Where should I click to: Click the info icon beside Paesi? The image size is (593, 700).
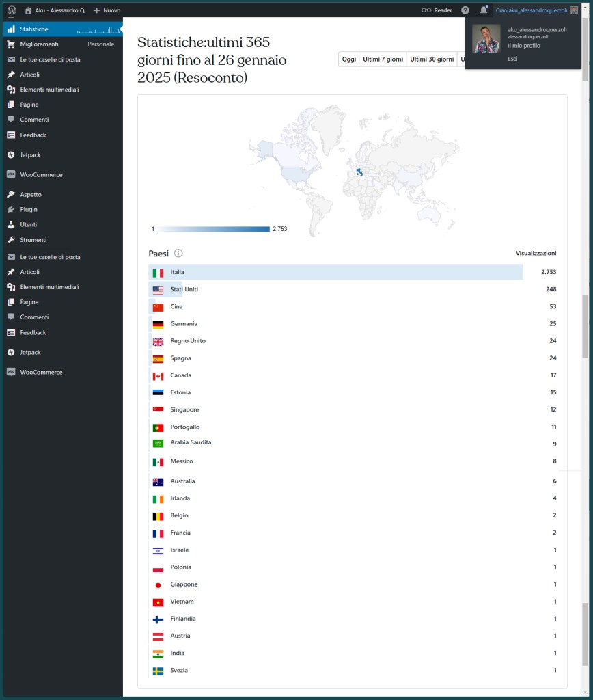[178, 253]
